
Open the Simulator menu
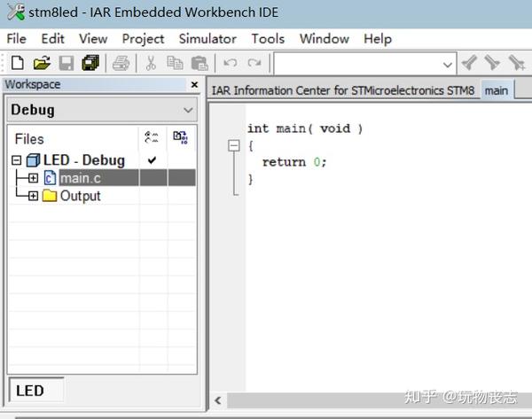(x=207, y=39)
